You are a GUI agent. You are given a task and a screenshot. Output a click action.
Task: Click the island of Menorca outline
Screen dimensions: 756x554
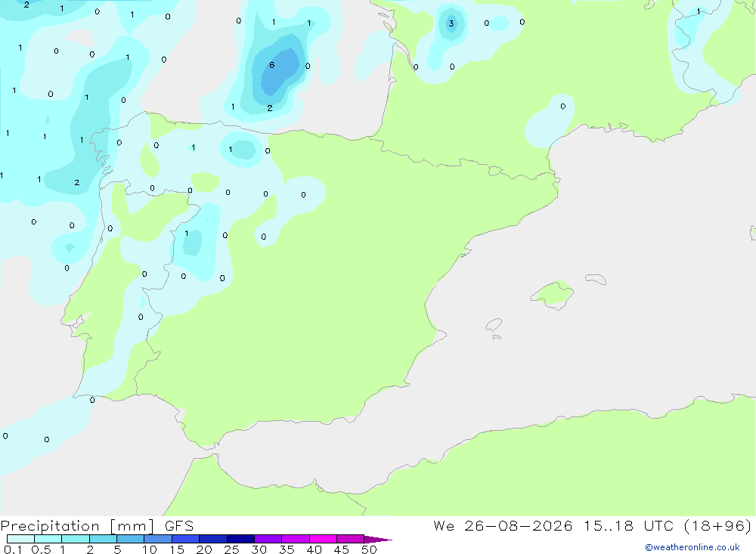coord(596,279)
